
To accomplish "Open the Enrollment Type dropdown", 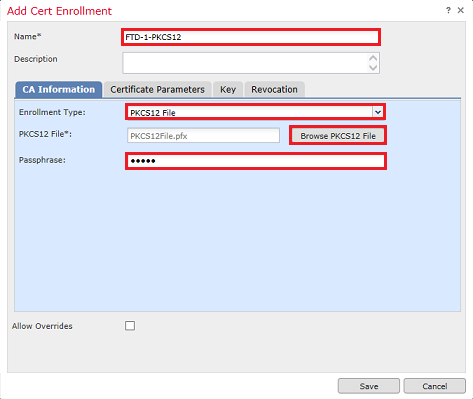I will pyautogui.click(x=255, y=112).
